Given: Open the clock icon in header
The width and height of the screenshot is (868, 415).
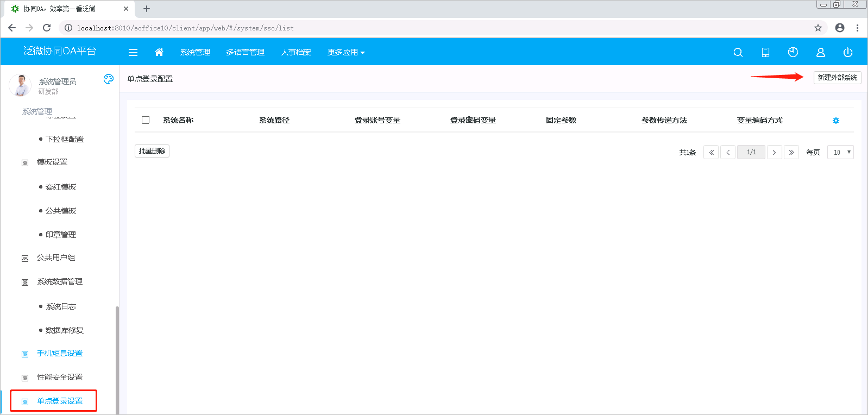Looking at the screenshot, I should (793, 52).
